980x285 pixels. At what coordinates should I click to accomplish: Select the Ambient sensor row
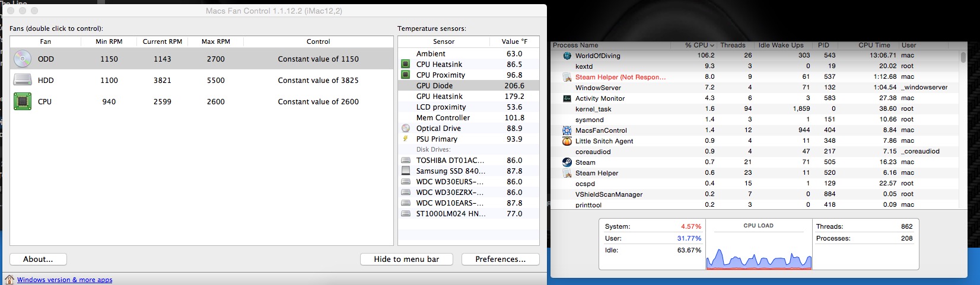pos(469,53)
